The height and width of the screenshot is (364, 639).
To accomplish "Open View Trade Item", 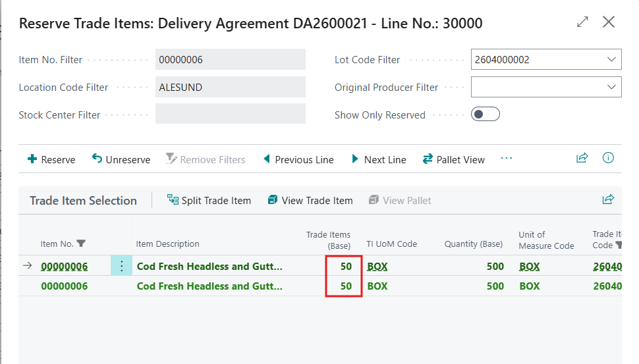I will pos(310,200).
